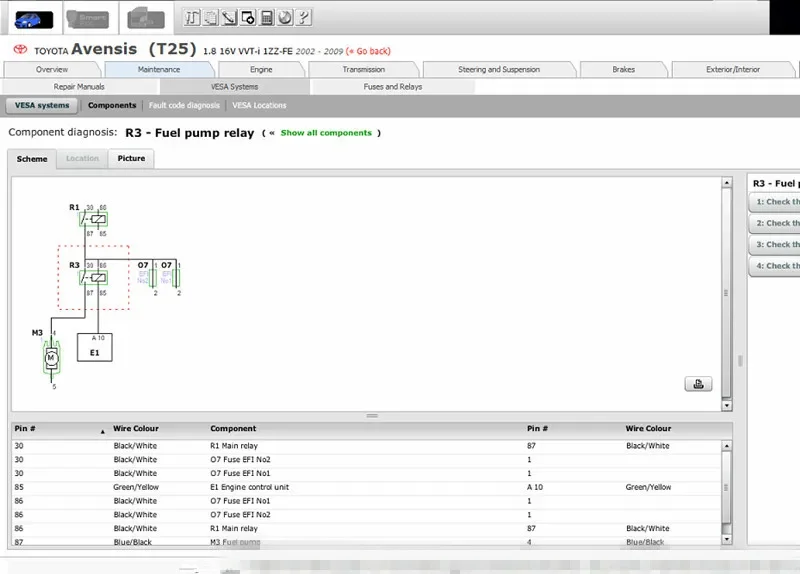Screen dimensions: 800x574
Task: Click table scrollbar up arrow
Action: coord(727,446)
